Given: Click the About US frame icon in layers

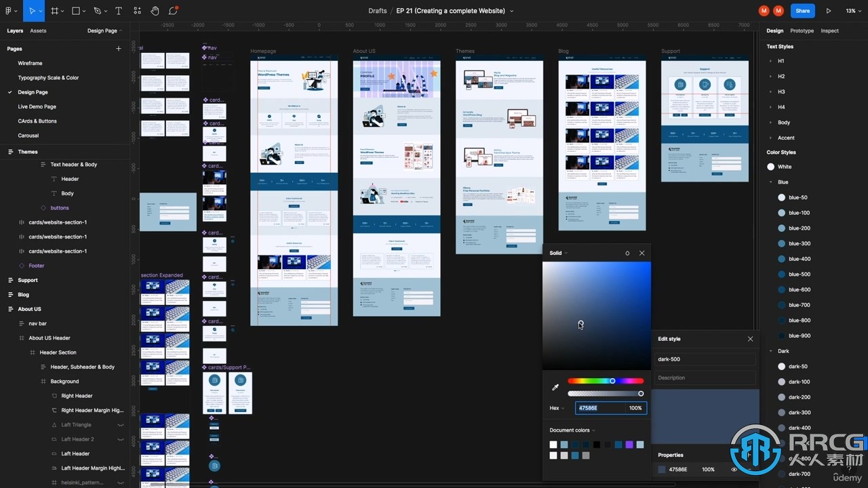Looking at the screenshot, I should [11, 309].
